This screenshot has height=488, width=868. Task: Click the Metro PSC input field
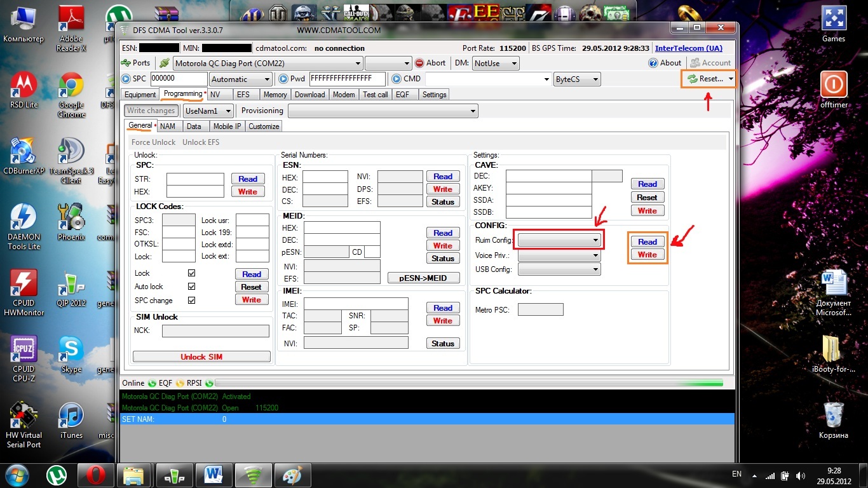click(540, 309)
